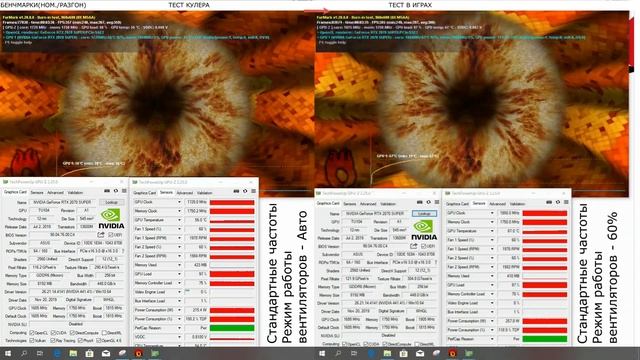640x360 pixels.
Task: Open Fan 1 Speed (RPM) dropdown in Авто-mode window
Action: (x=179, y=238)
